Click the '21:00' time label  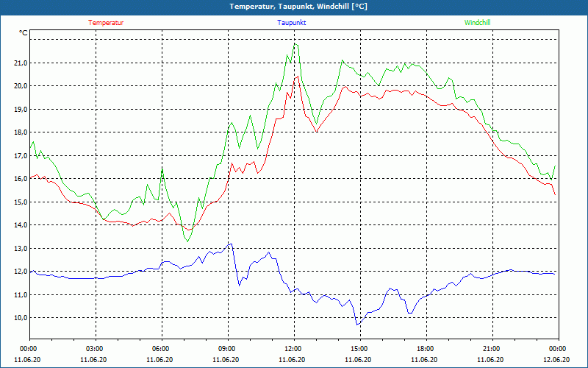(492, 349)
